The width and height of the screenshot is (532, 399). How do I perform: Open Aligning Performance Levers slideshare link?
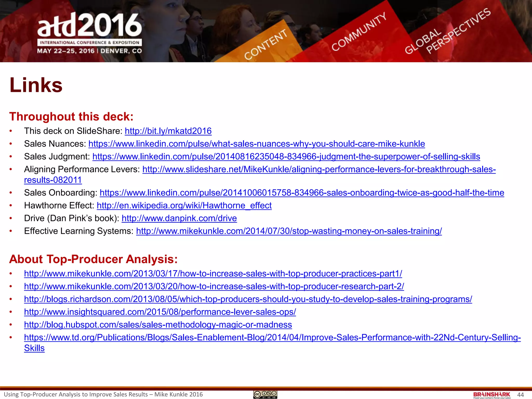[x=319, y=169]
